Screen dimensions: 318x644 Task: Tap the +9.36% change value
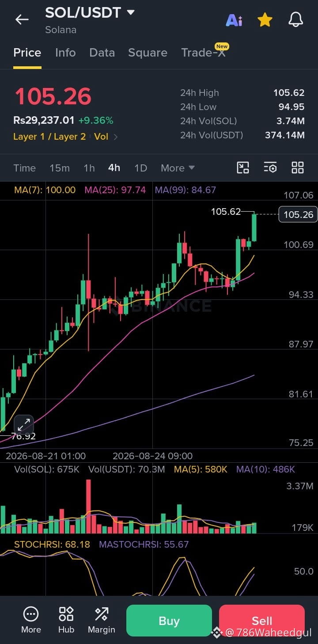coord(96,120)
